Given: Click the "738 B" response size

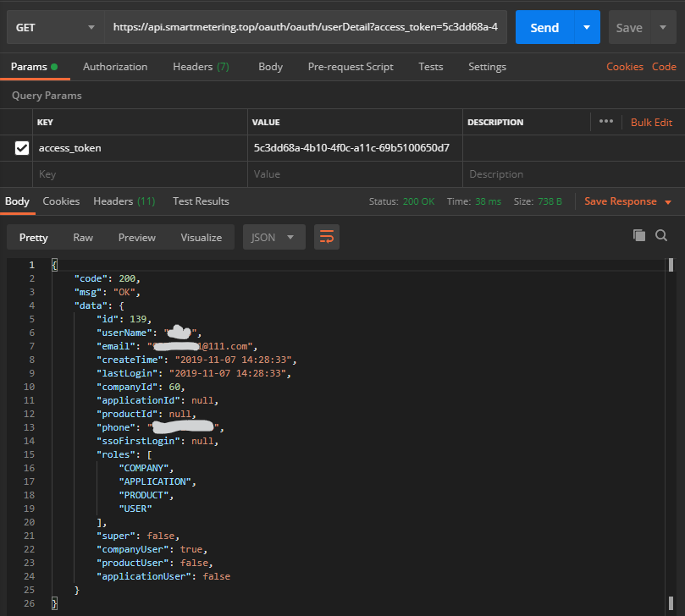Looking at the screenshot, I should [x=550, y=201].
